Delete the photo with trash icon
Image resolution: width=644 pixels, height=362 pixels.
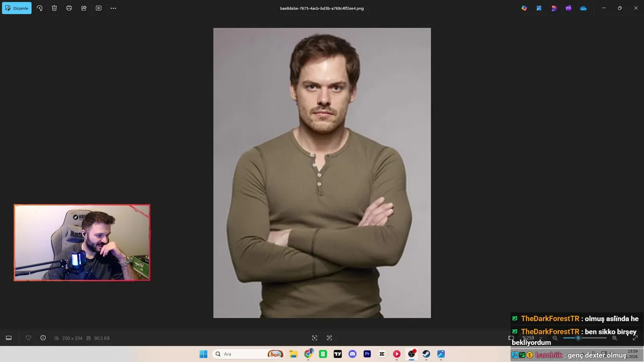pos(54,8)
